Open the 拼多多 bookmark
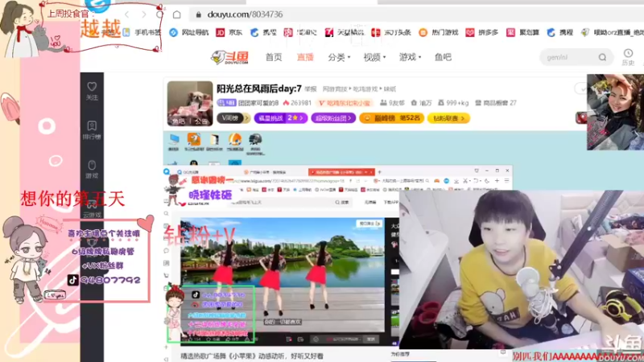The height and width of the screenshot is (362, 644). pos(482,32)
